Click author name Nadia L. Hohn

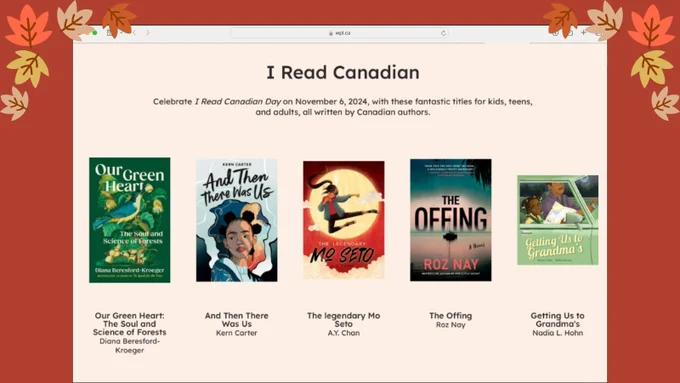558,333
